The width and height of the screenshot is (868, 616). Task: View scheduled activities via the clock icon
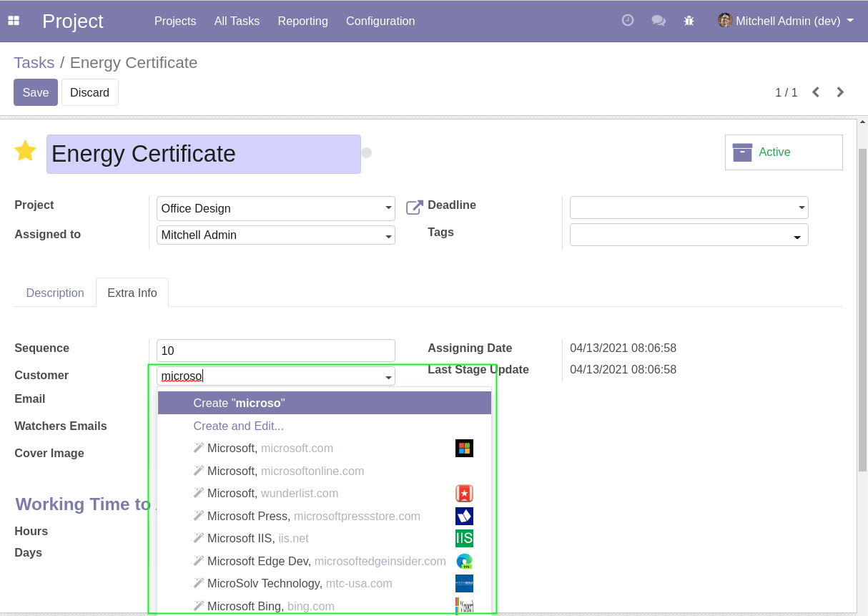tap(627, 21)
